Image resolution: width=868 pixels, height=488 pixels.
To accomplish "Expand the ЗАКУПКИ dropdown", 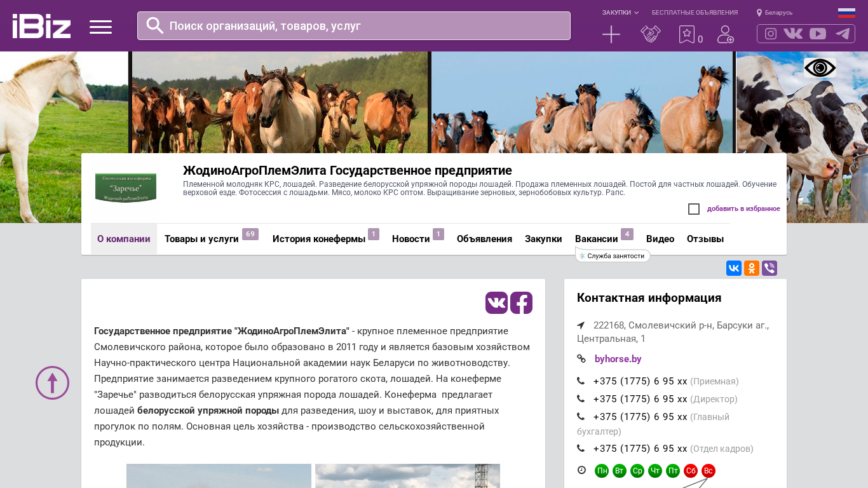I will [x=621, y=13].
